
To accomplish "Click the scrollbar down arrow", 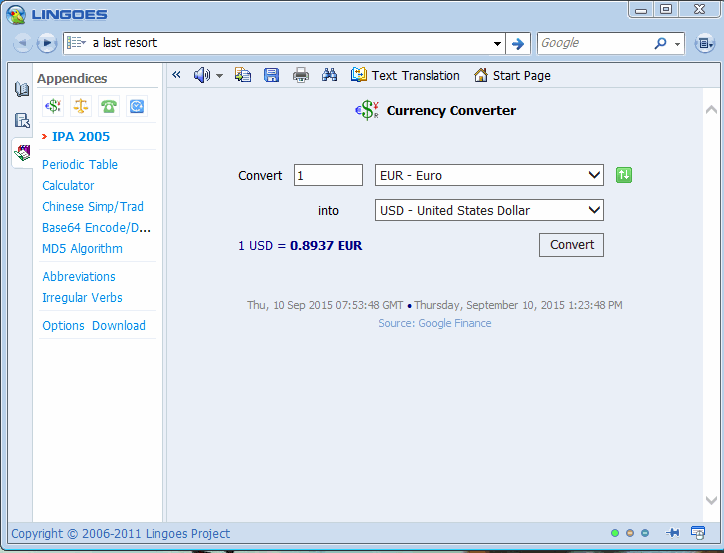I will 711,500.
